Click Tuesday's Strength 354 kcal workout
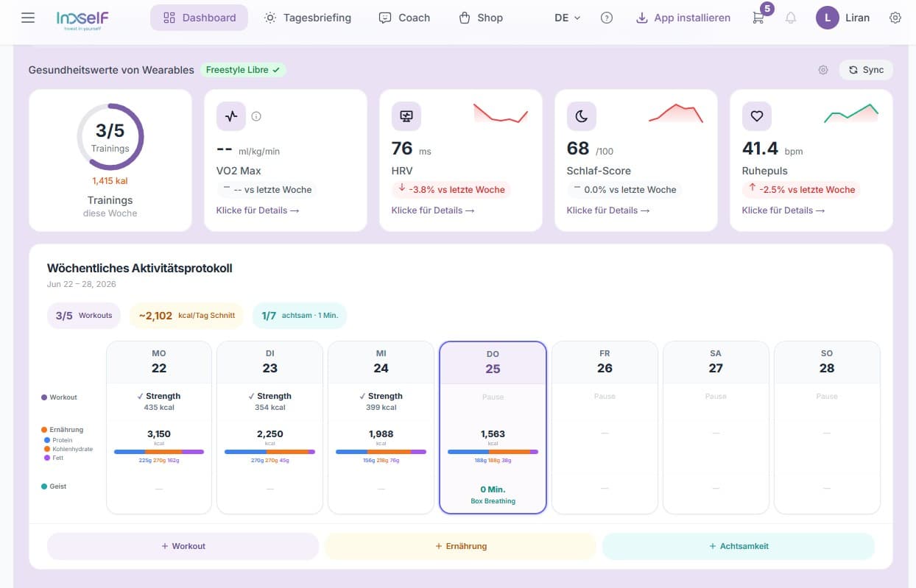This screenshot has height=588, width=916. click(x=269, y=401)
